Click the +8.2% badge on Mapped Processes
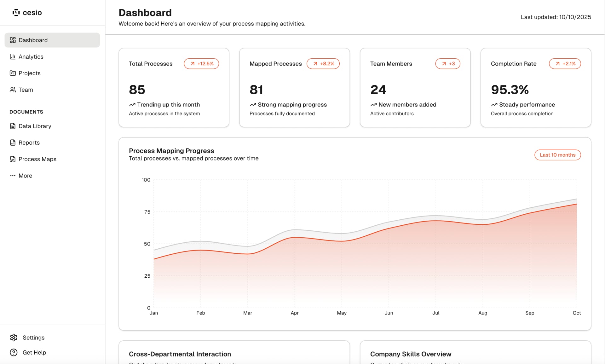This screenshot has width=605, height=364. pos(323,64)
